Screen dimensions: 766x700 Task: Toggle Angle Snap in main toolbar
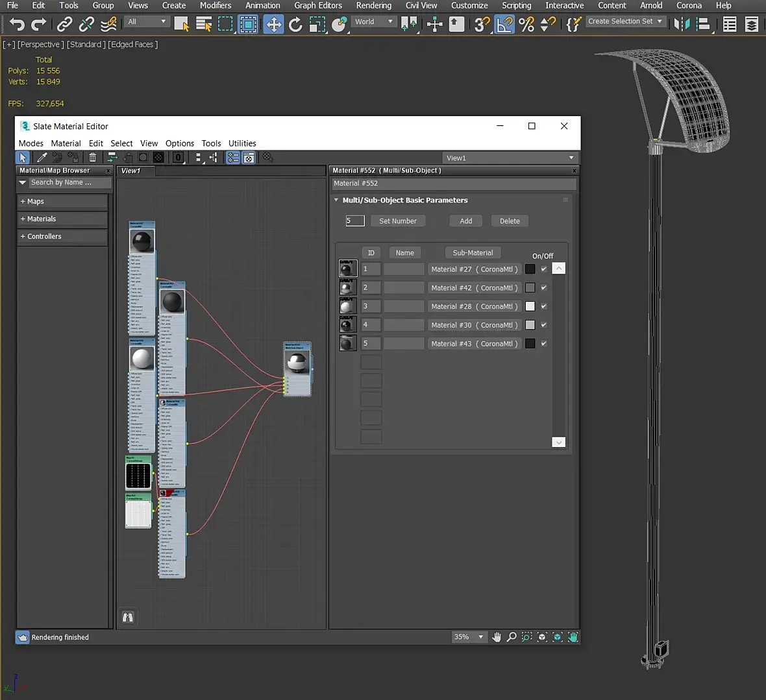pyautogui.click(x=504, y=25)
